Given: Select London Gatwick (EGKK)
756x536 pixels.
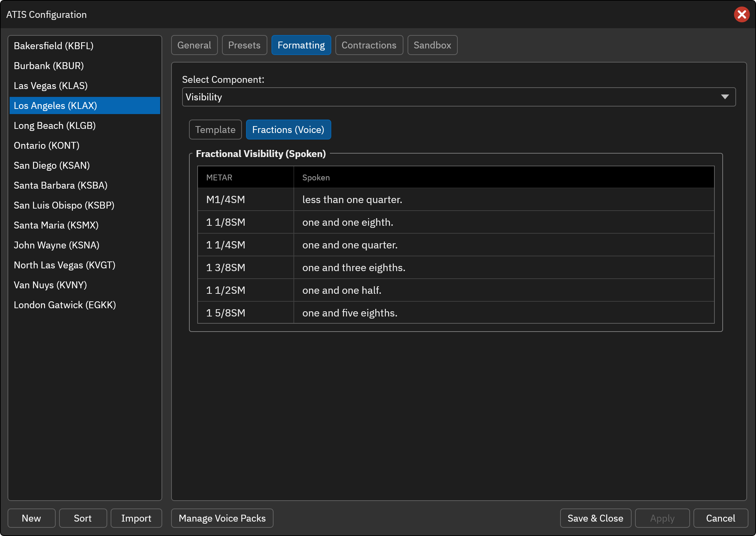Looking at the screenshot, I should point(85,305).
